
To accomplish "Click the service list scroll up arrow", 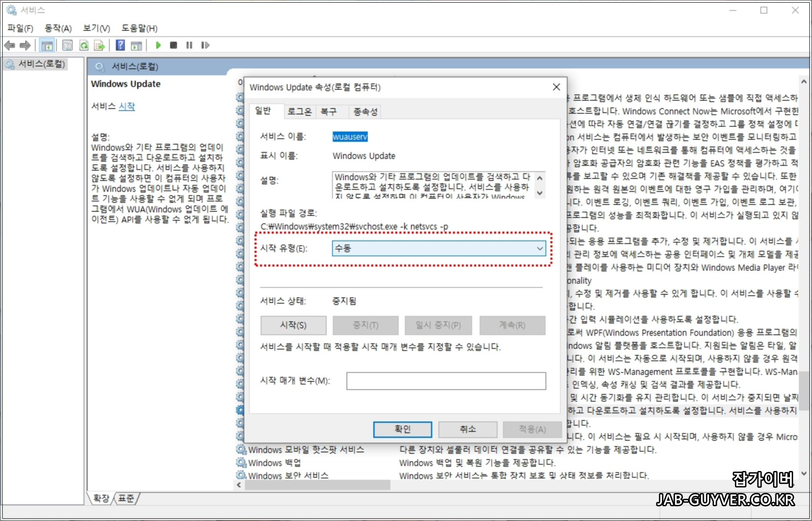I will [804, 82].
